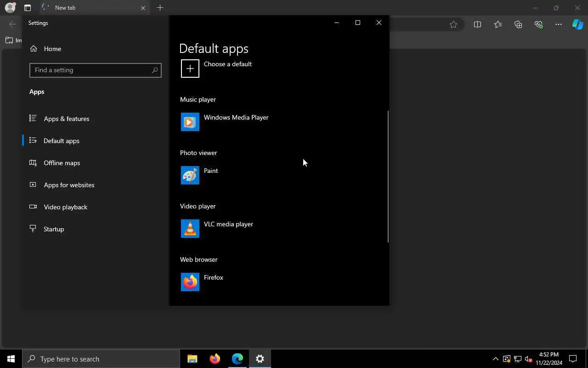Click the Choose a default label
The width and height of the screenshot is (588, 368).
[x=228, y=64]
